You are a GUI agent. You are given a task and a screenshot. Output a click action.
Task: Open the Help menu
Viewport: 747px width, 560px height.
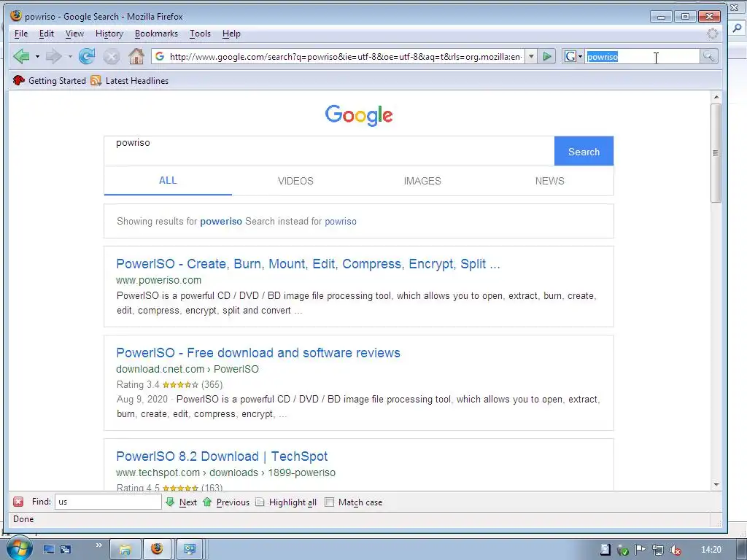(231, 34)
